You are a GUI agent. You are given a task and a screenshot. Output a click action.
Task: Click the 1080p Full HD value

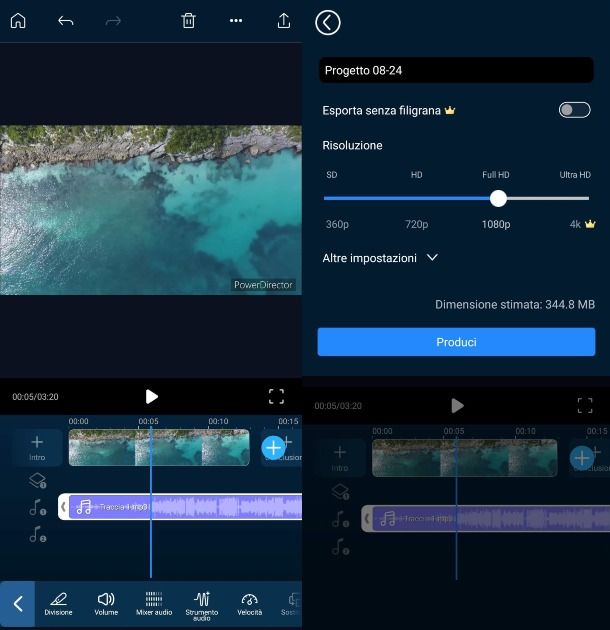(496, 224)
